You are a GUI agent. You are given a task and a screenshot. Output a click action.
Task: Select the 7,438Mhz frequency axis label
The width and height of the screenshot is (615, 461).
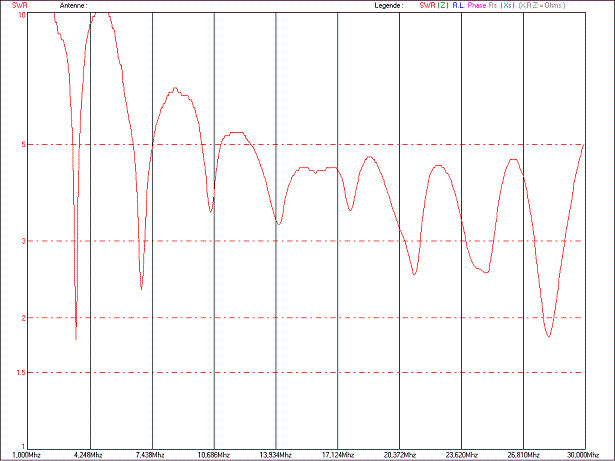[152, 454]
